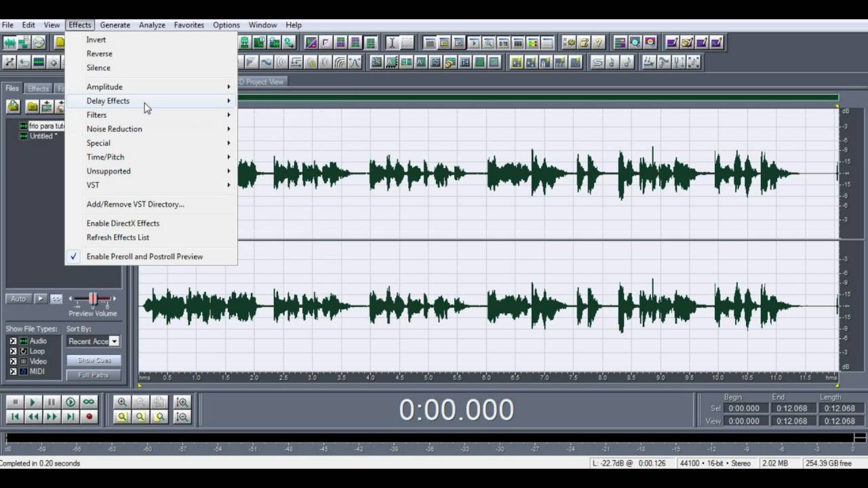868x488 pixels.
Task: Expand the Noise Reduction submenu
Action: 151,129
